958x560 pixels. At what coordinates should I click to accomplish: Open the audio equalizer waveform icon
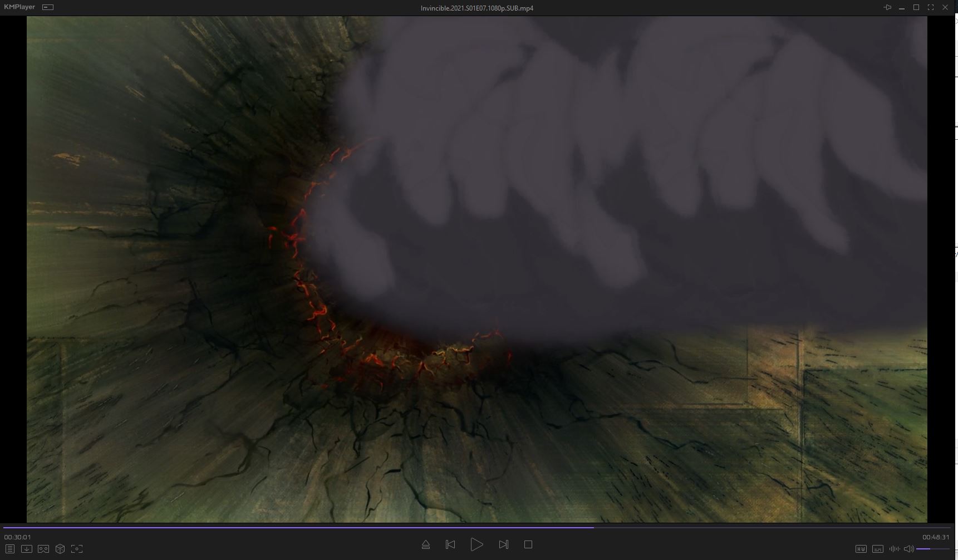[894, 549]
